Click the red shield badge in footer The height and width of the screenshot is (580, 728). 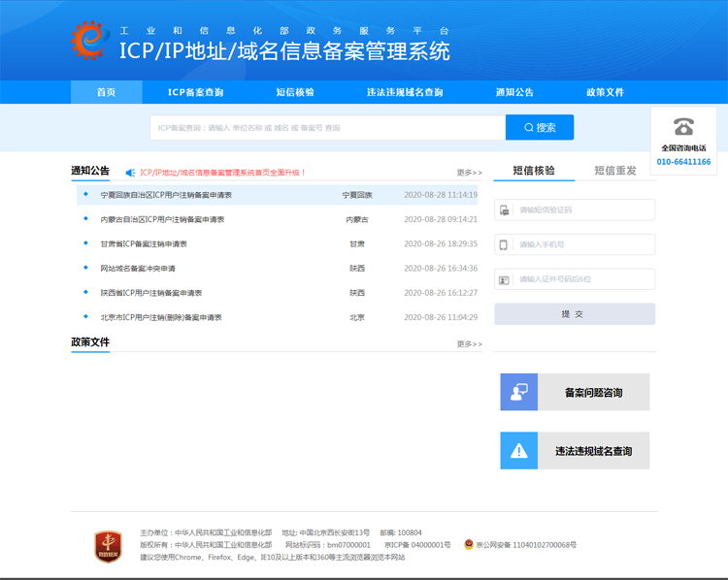[108, 545]
